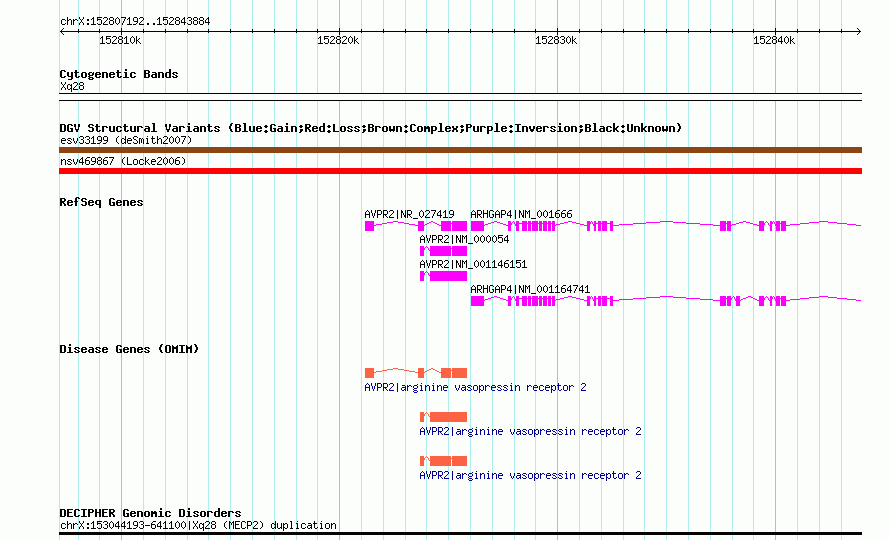The width and height of the screenshot is (890, 540).
Task: Click the esv33199 brown complex variant bar
Action: [x=460, y=150]
